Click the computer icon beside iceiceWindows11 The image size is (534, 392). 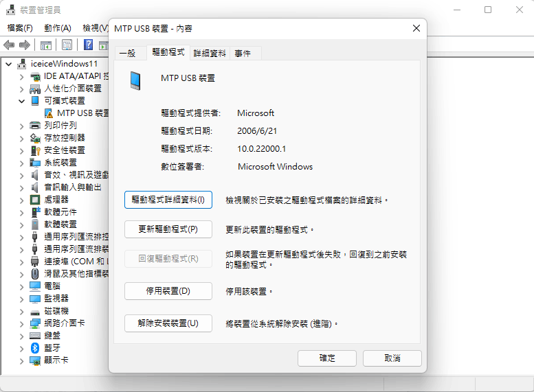click(x=22, y=64)
